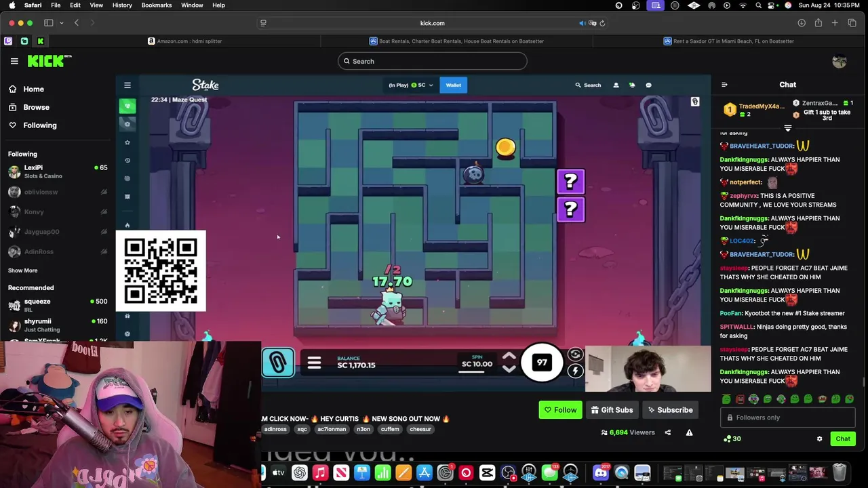This screenshot has width=868, height=488.
Task: Open Stake notifications bell
Action: pyautogui.click(x=632, y=85)
